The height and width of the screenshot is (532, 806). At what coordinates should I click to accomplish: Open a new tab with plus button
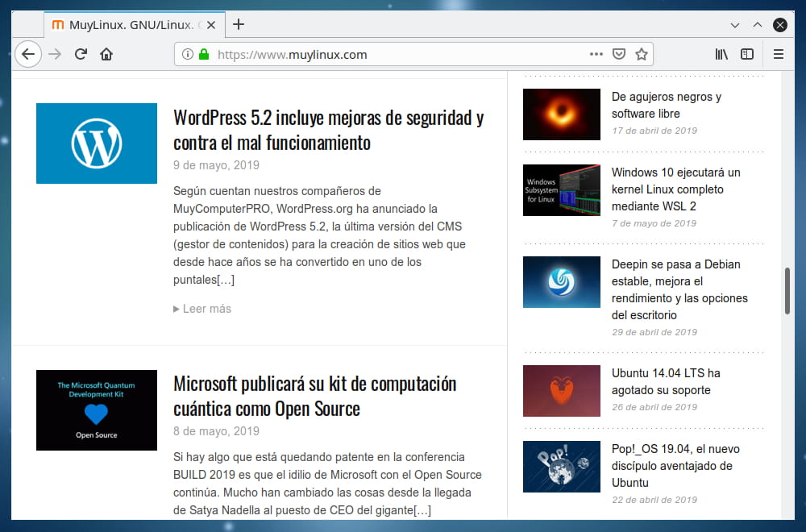point(239,24)
